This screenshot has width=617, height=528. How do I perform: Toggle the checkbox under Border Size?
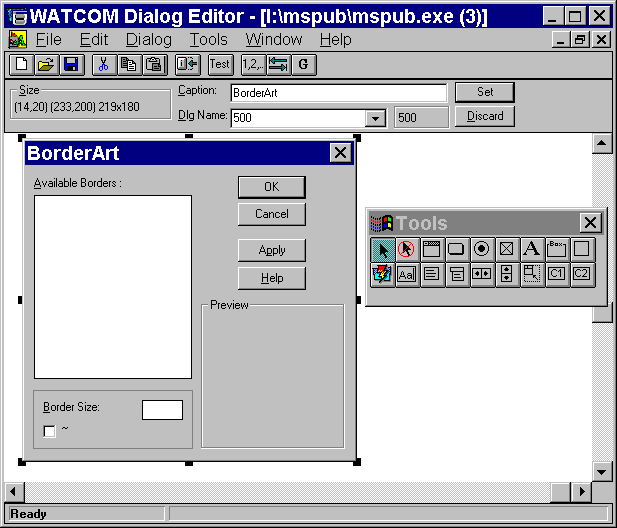tap(50, 431)
